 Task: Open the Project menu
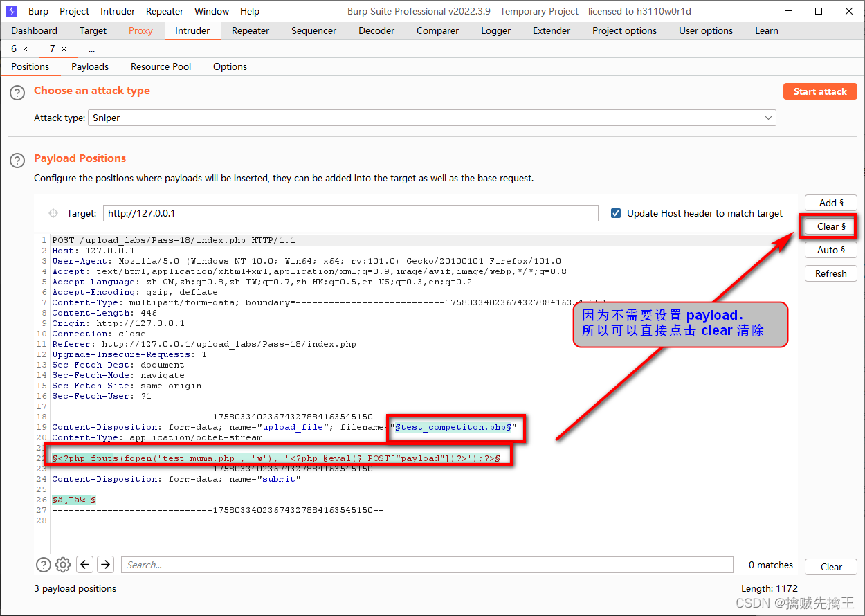(74, 11)
